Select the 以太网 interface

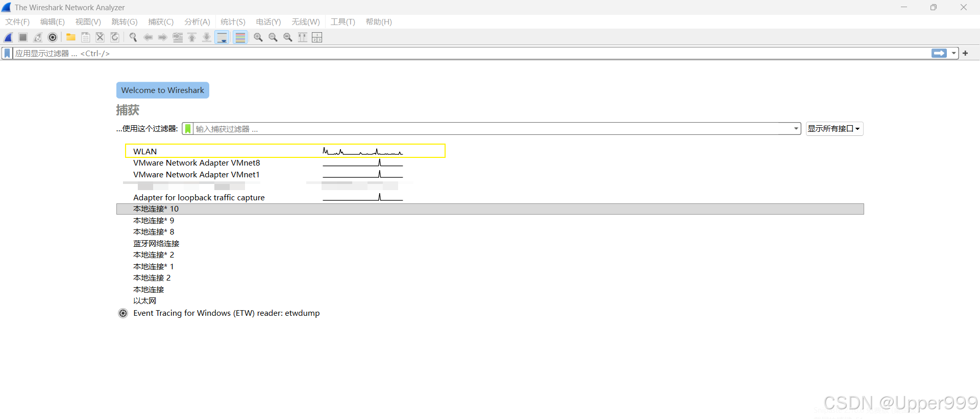145,301
